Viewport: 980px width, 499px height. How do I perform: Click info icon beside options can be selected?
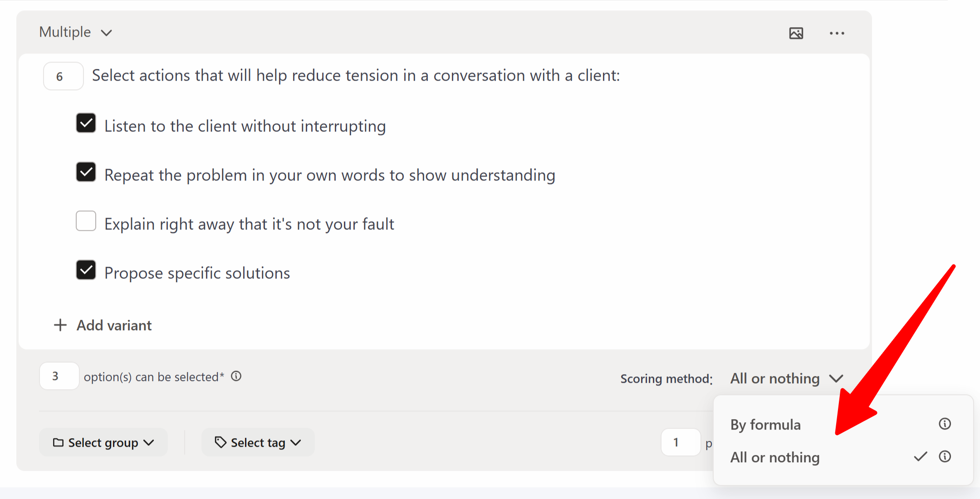point(236,376)
